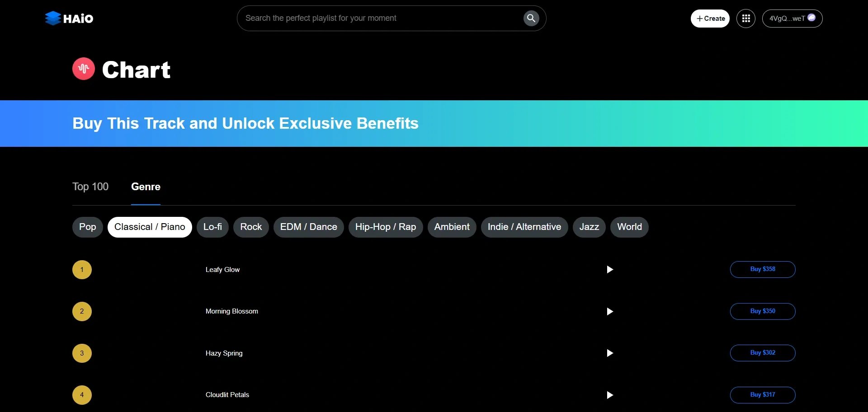Screen dimensions: 868x412
Task: Select the Lo-fi genre chip
Action: [212, 227]
